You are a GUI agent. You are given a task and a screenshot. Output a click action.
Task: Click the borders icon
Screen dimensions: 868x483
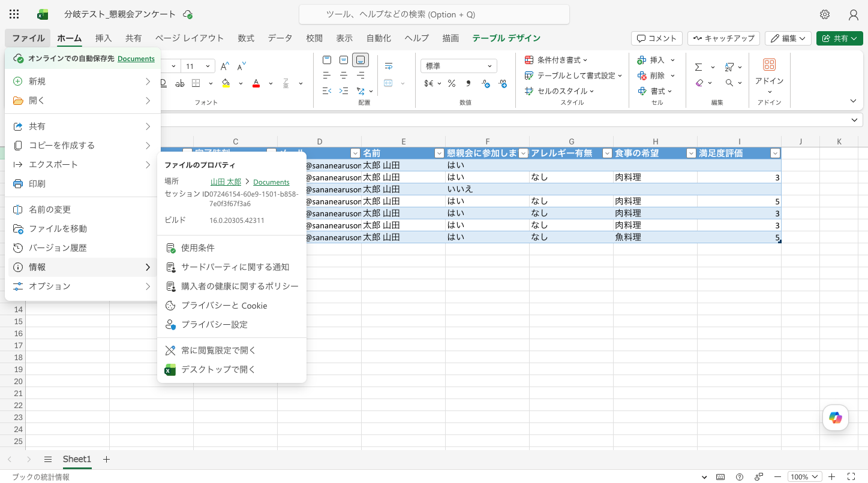[x=196, y=83]
